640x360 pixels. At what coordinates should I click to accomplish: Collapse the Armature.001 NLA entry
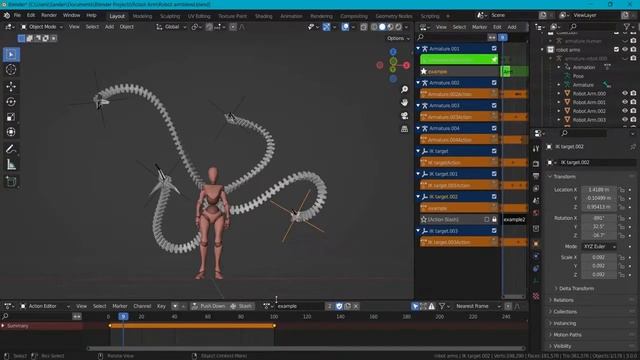[x=418, y=49]
